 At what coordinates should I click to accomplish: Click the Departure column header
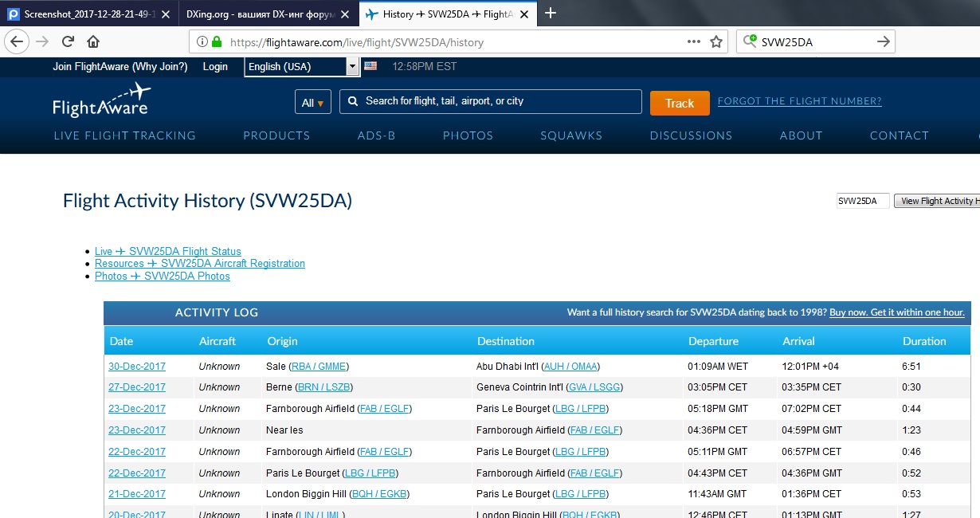713,341
